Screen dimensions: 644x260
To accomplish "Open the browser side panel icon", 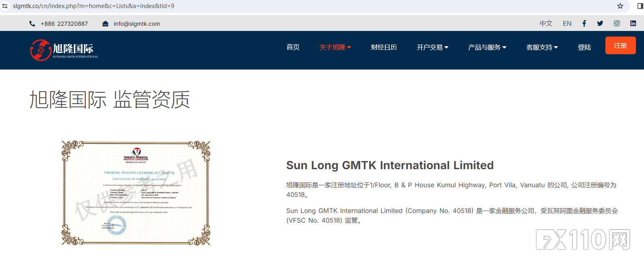I will pyautogui.click(x=640, y=6).
